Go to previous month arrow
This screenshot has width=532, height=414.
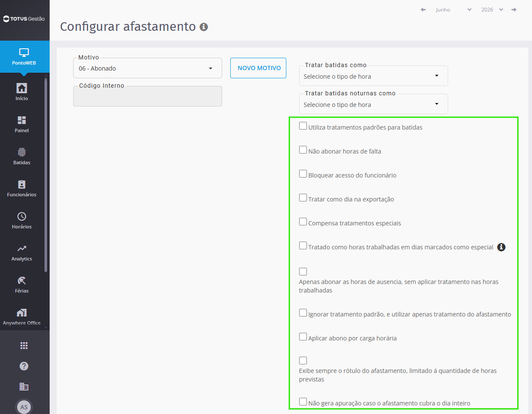(x=423, y=9)
